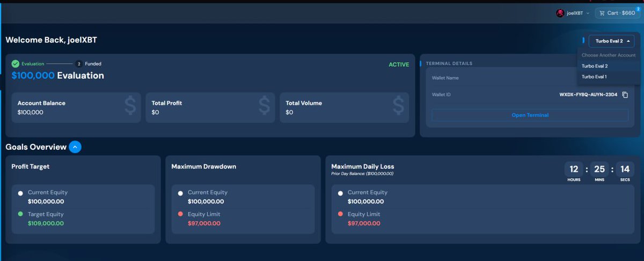644x261 pixels.
Task: Click the countdown seconds box showing 14
Action: [x=625, y=170]
